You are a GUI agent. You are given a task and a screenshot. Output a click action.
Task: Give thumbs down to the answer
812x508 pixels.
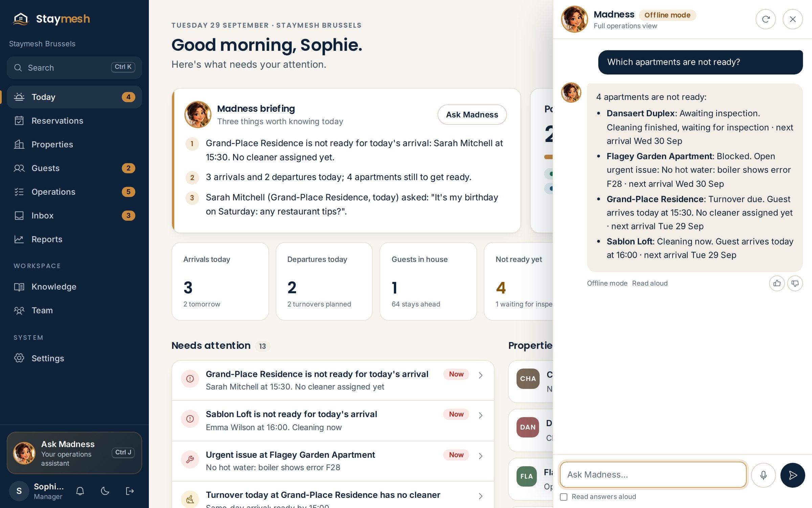pos(795,283)
